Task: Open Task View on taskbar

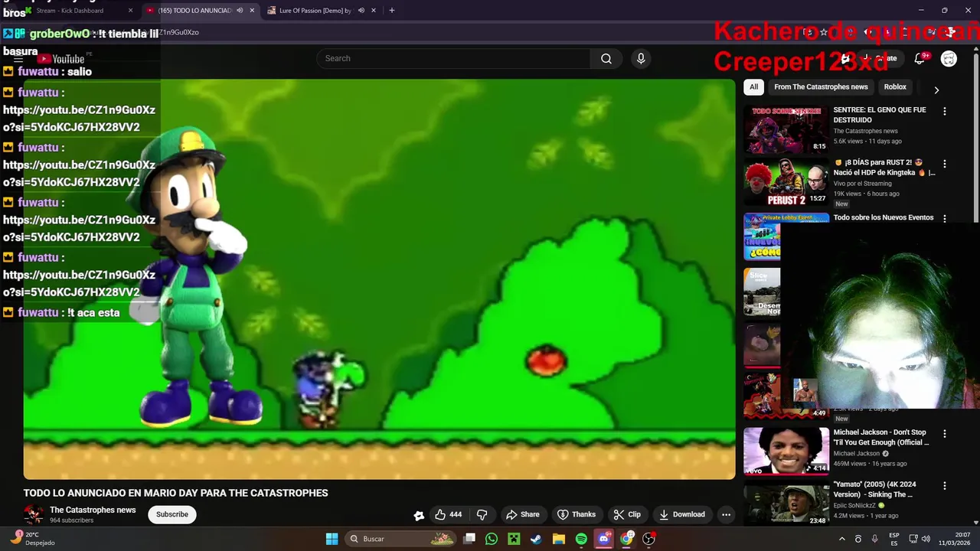Action: point(469,539)
